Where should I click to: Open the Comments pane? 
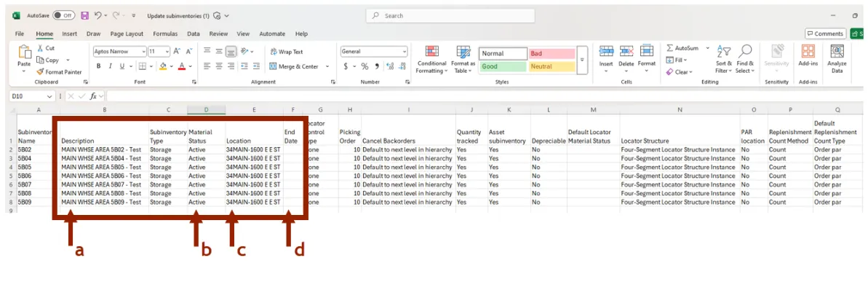click(825, 34)
